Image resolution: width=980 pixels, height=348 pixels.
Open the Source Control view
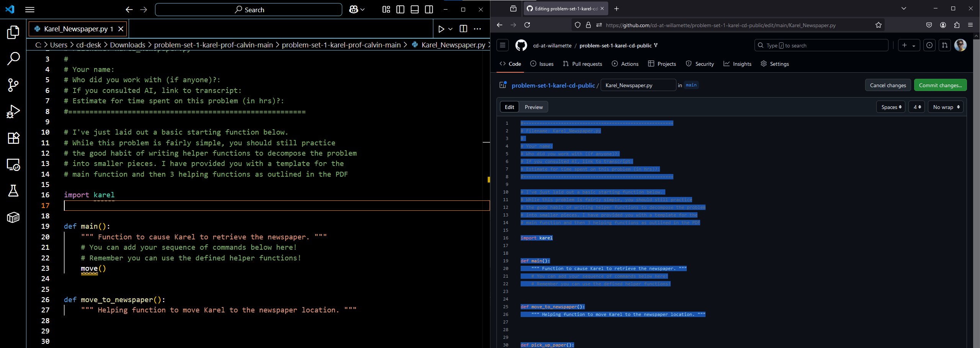(13, 85)
